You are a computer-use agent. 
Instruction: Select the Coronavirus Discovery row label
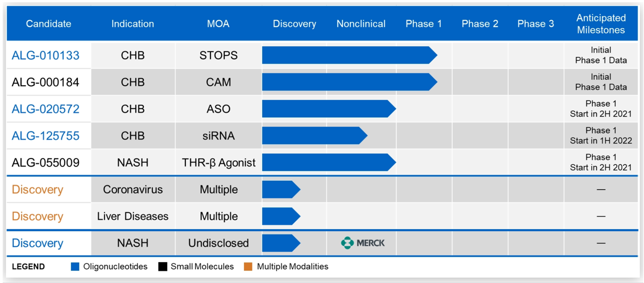[37, 190]
